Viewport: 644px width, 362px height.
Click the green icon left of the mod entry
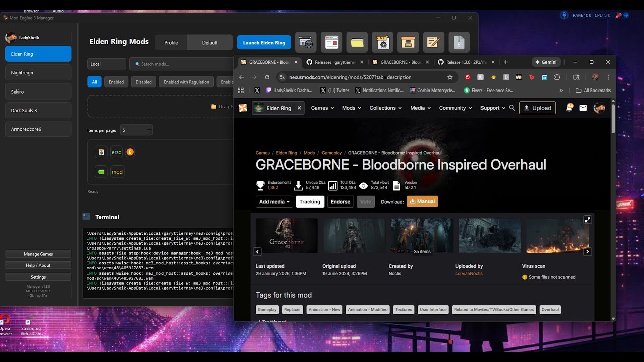101,172
